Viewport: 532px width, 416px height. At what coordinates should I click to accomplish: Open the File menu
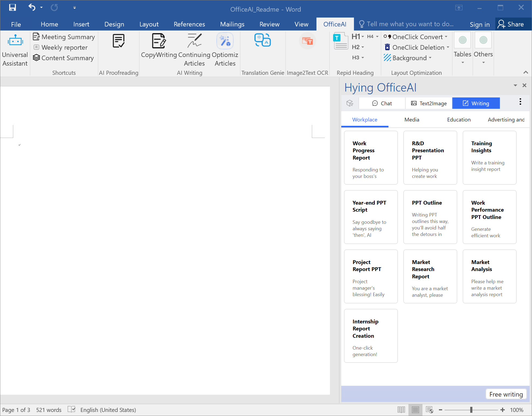click(x=16, y=24)
